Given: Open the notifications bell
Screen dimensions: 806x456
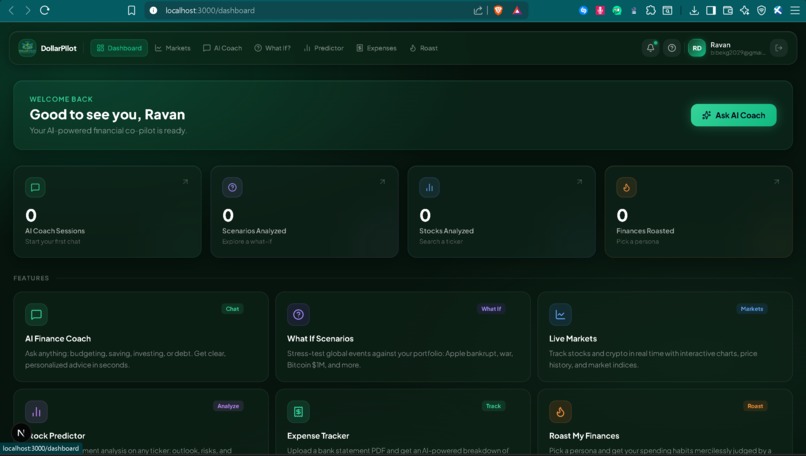Looking at the screenshot, I should [x=650, y=48].
